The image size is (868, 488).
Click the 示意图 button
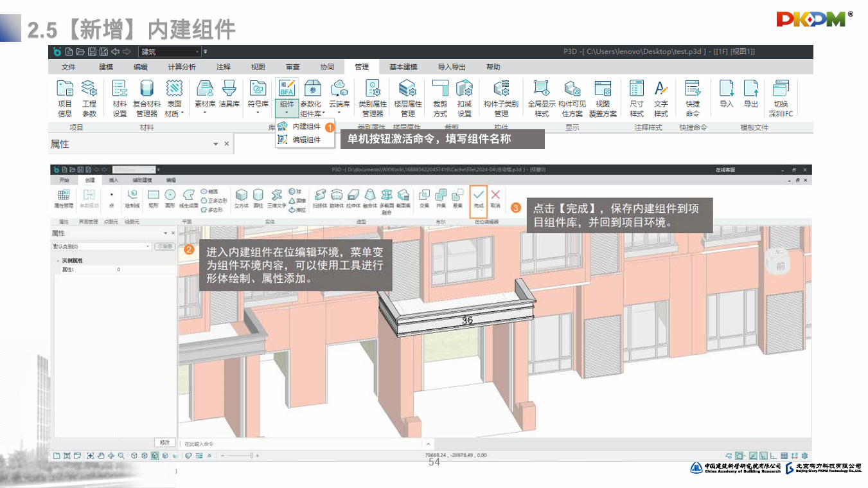[x=166, y=246]
